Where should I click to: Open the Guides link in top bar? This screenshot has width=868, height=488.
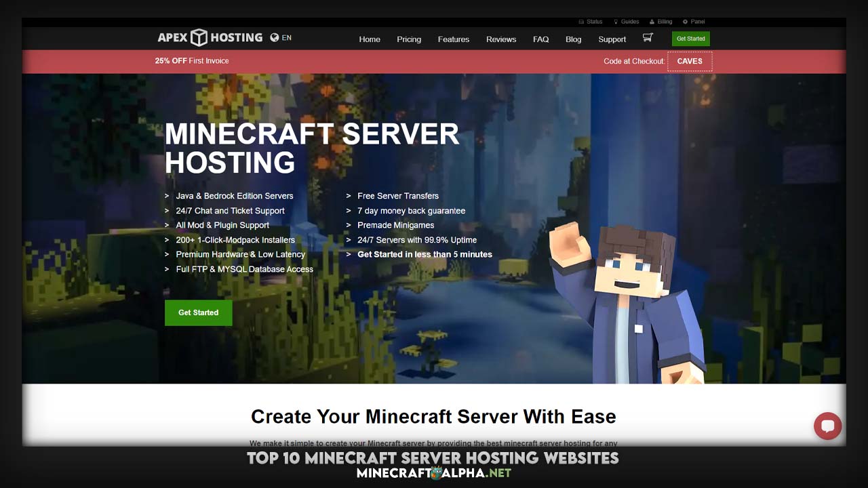[x=626, y=22]
